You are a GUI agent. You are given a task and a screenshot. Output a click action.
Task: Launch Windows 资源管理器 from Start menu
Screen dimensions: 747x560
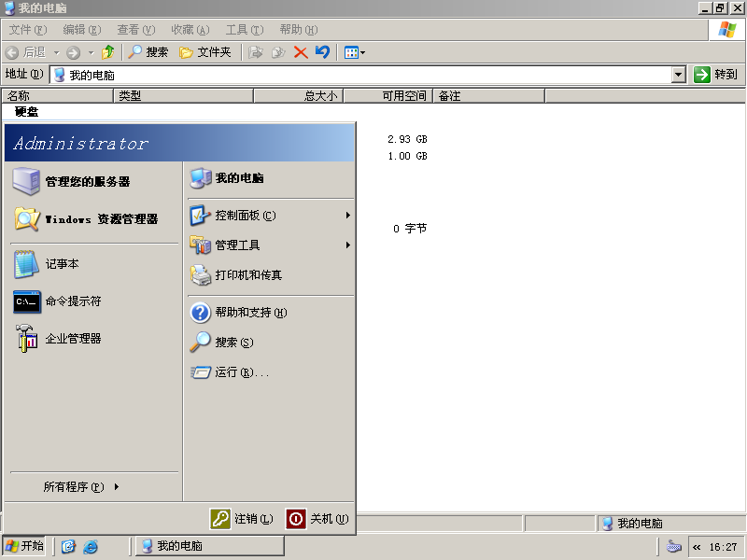click(x=94, y=219)
